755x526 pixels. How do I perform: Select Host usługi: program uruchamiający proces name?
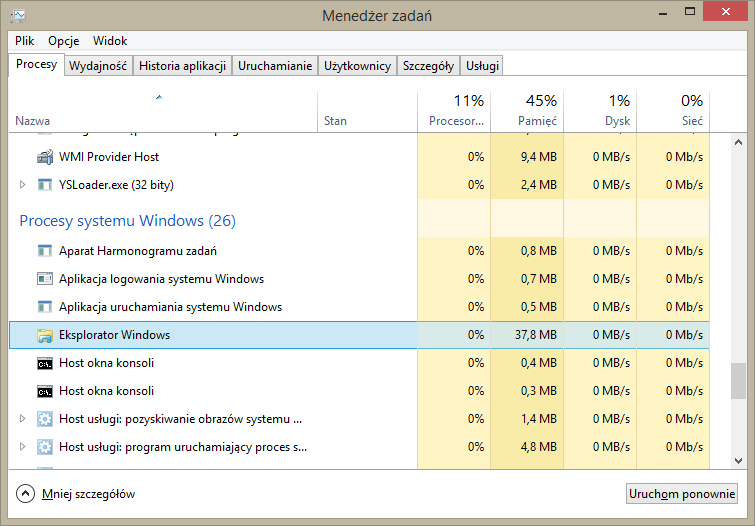183,447
